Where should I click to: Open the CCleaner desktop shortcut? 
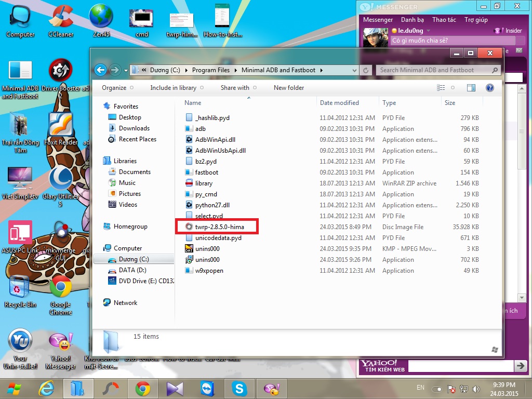click(x=61, y=21)
